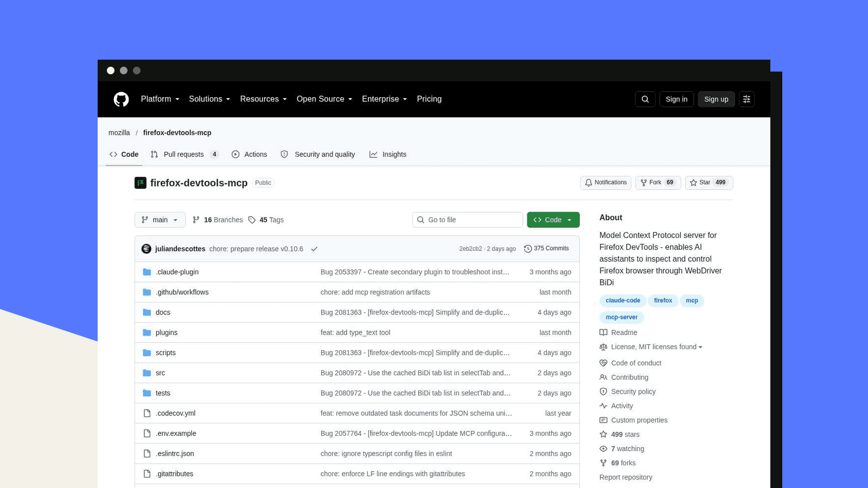This screenshot has width=868, height=488.
Task: Expand the Open Source menu
Action: [x=324, y=99]
